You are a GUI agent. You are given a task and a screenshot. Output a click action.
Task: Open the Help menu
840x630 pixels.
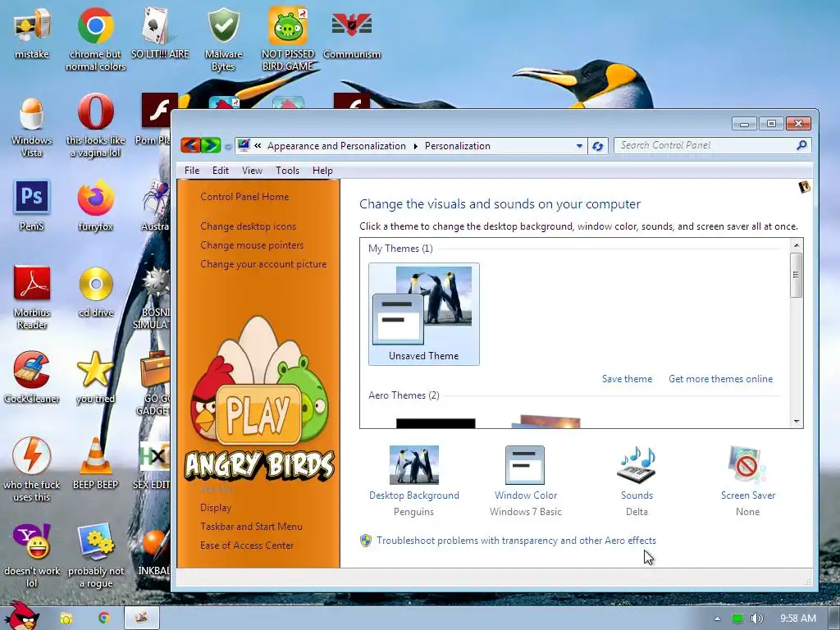(x=322, y=171)
